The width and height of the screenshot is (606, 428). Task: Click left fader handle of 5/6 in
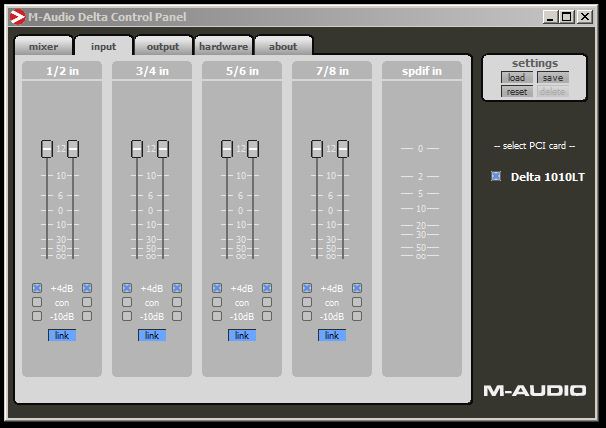(227, 149)
